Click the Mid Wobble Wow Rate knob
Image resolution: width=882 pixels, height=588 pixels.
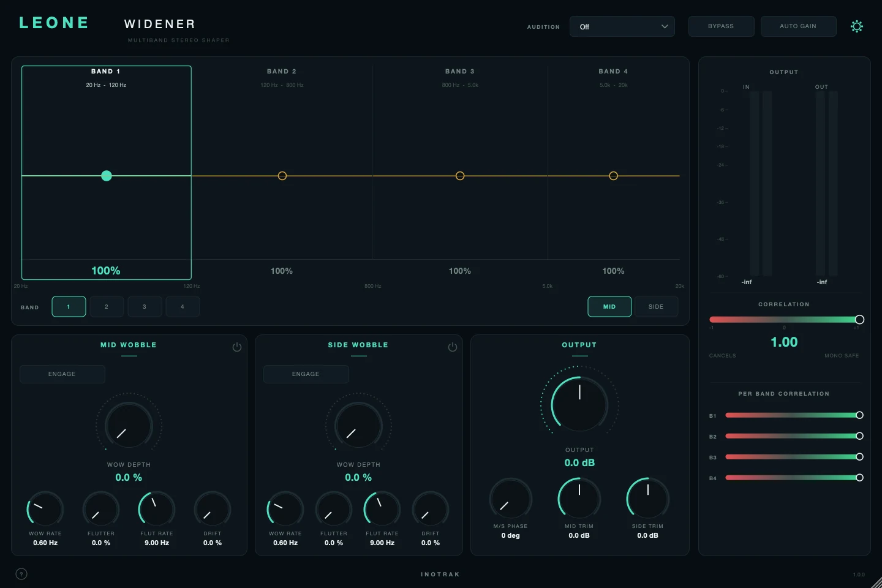point(45,509)
